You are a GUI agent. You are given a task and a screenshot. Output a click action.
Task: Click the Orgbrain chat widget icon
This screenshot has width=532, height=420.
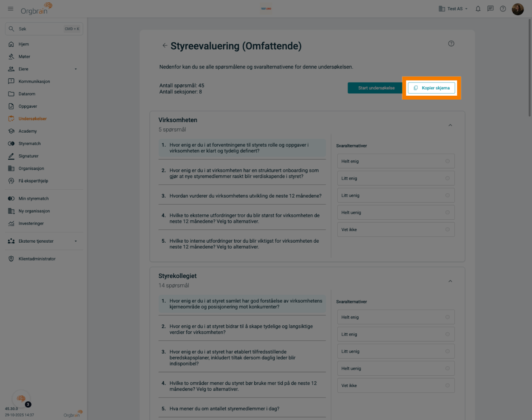tap(21, 399)
